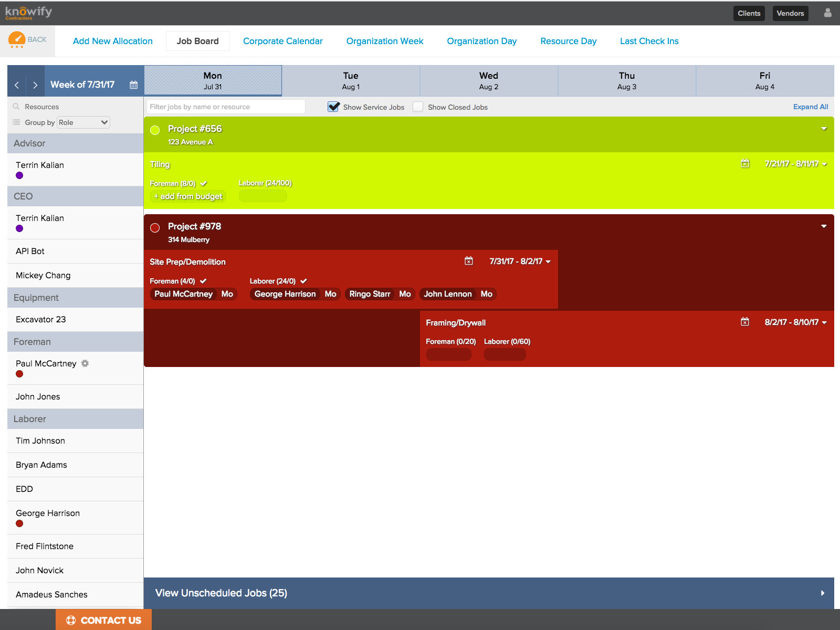Go to next week arrow

coord(35,85)
